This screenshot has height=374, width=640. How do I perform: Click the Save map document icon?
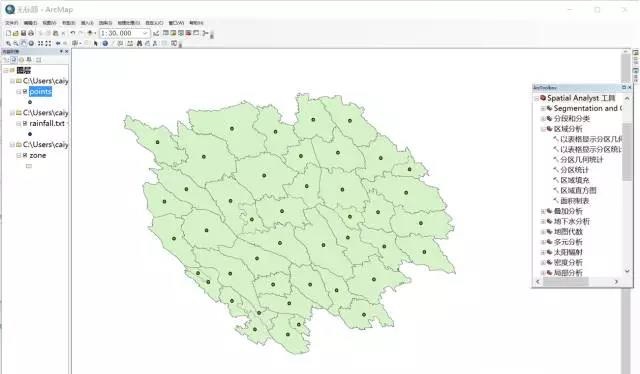pyautogui.click(x=23, y=33)
